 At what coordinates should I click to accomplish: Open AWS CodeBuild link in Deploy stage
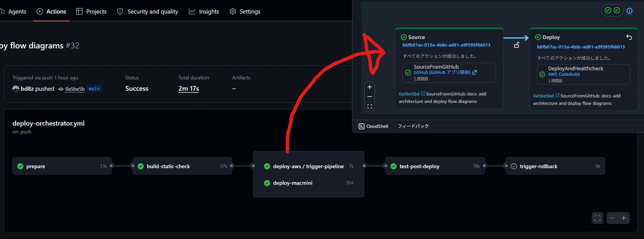click(564, 74)
